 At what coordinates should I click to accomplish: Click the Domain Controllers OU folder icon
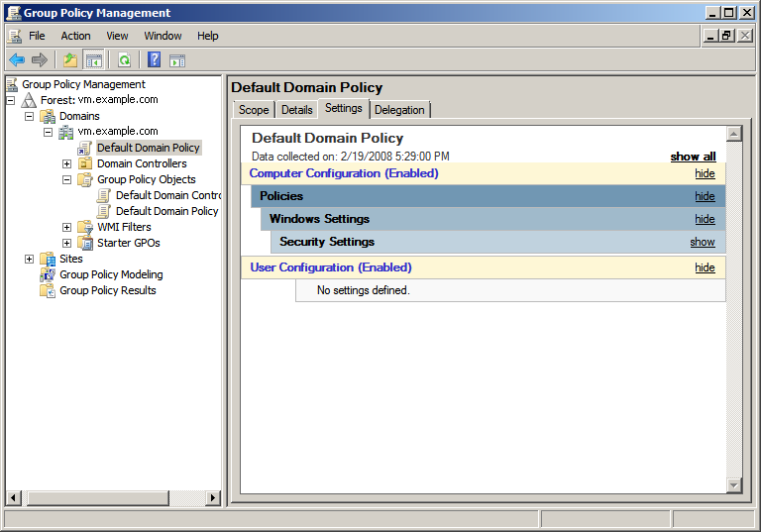[x=85, y=163]
